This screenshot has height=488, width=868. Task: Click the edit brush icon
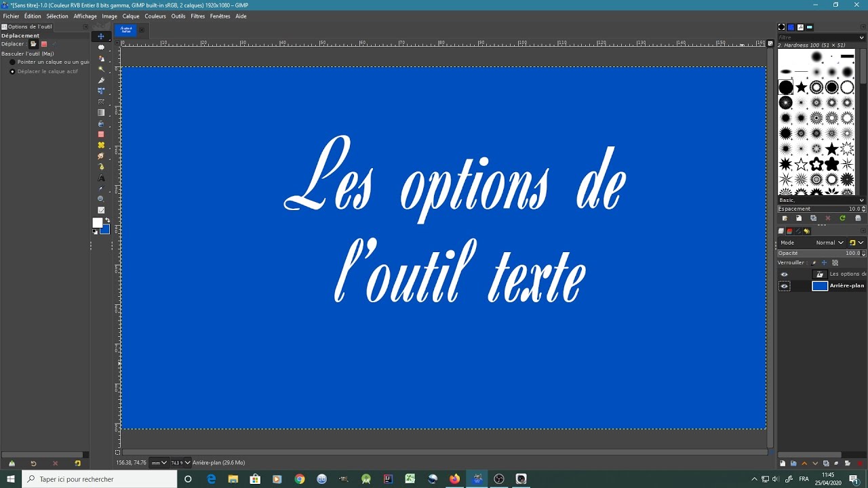785,218
